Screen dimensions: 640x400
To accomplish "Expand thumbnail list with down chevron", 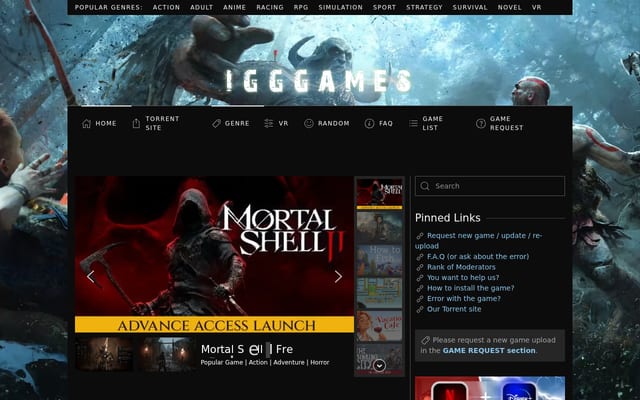I will pos(379,366).
